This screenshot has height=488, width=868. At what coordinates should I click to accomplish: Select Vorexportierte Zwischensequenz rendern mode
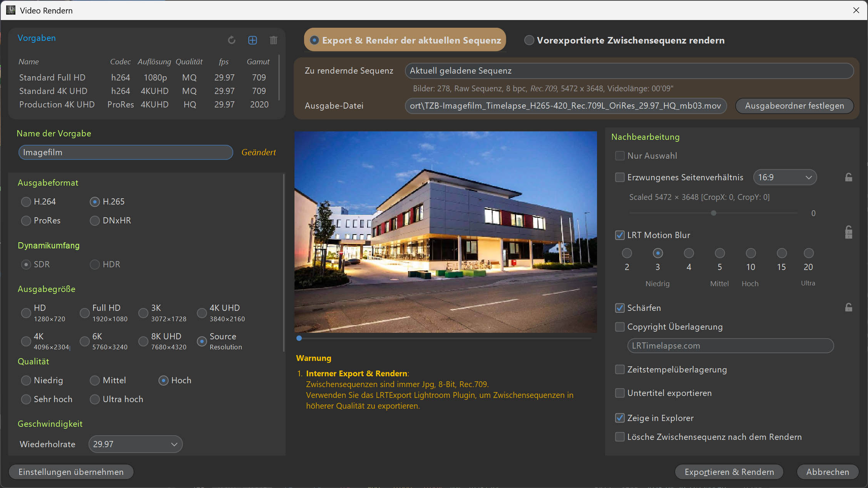point(529,40)
